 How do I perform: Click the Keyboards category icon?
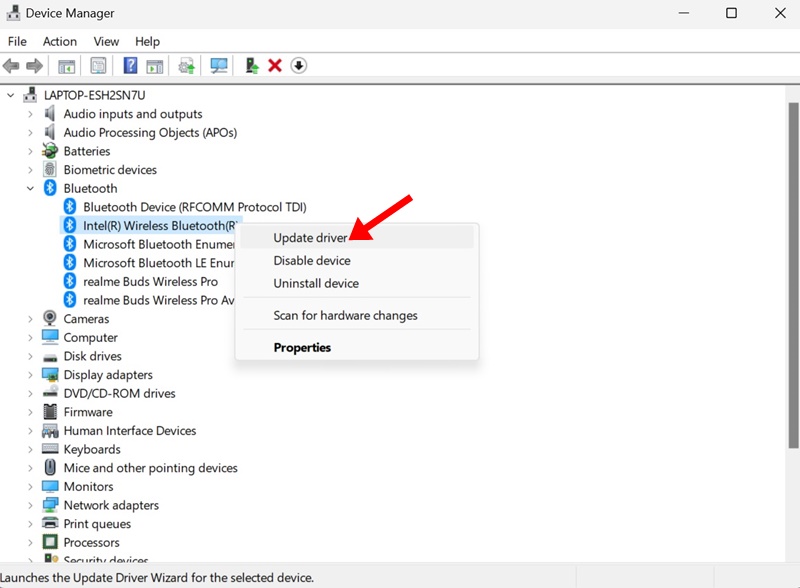click(50, 449)
